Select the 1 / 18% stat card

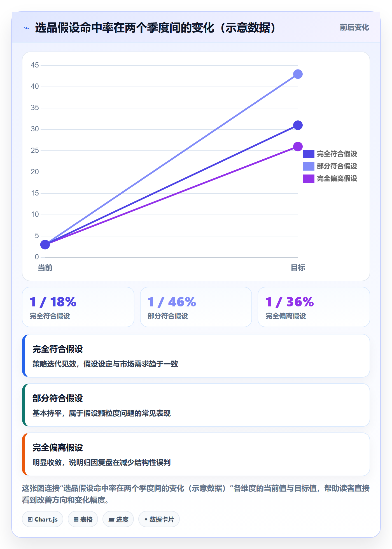pyautogui.click(x=78, y=307)
